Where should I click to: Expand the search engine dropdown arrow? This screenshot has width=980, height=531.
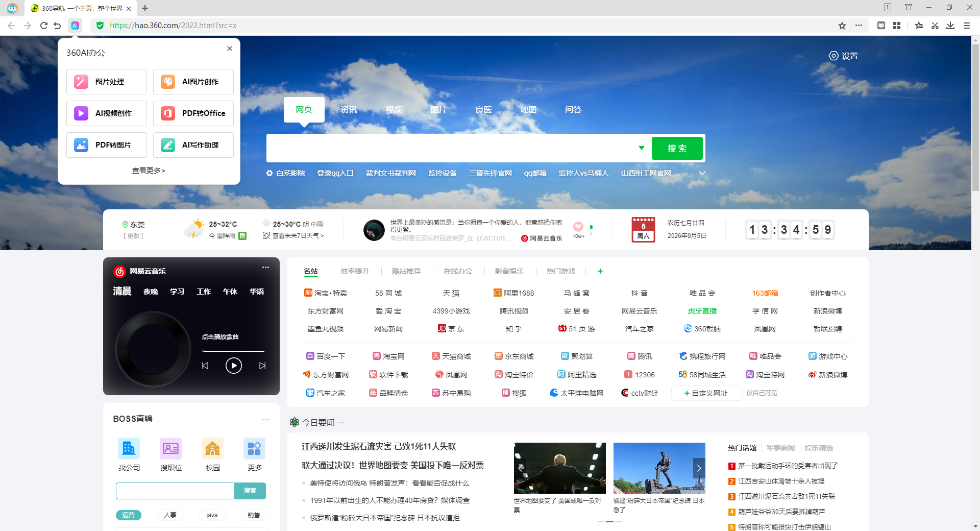coord(642,148)
